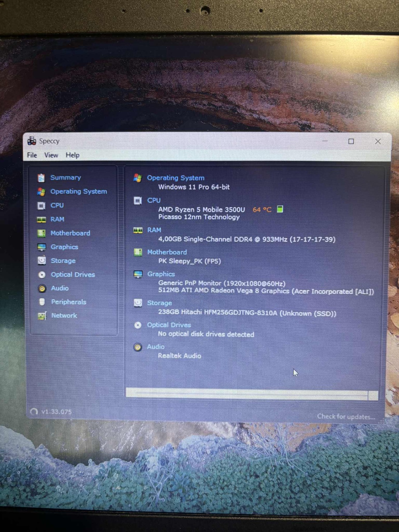The height and width of the screenshot is (532, 399).
Task: Click the Audio speaker icon in sidebar
Action: (x=42, y=288)
